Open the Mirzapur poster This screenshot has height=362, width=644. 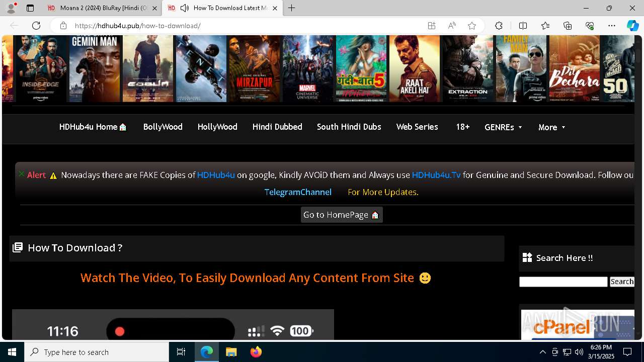(x=255, y=68)
